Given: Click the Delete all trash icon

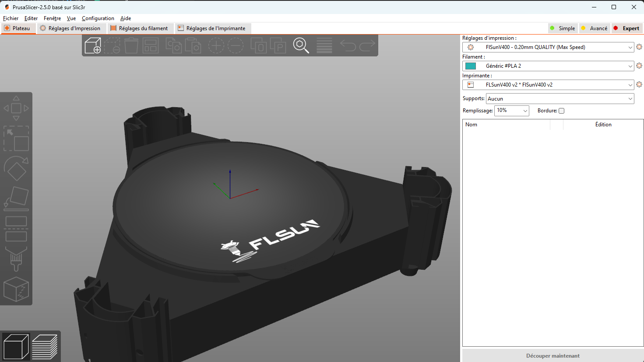Looking at the screenshot, I should tap(131, 45).
